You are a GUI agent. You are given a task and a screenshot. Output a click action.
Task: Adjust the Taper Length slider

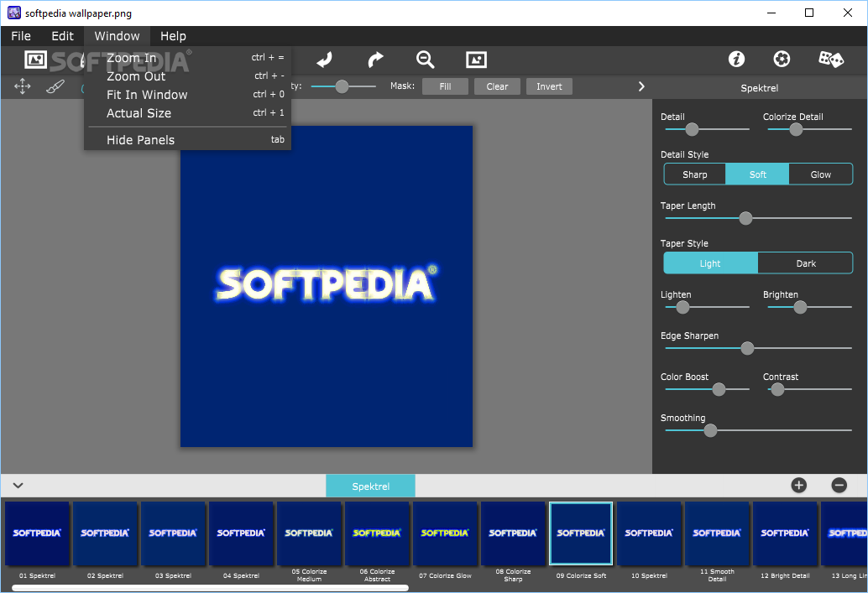click(x=745, y=218)
